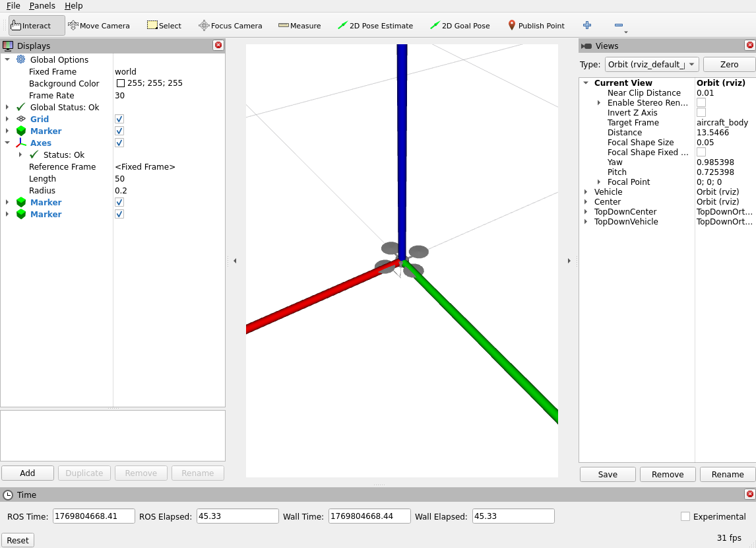
Task: Choose the Focus Camera tool
Action: click(x=230, y=26)
